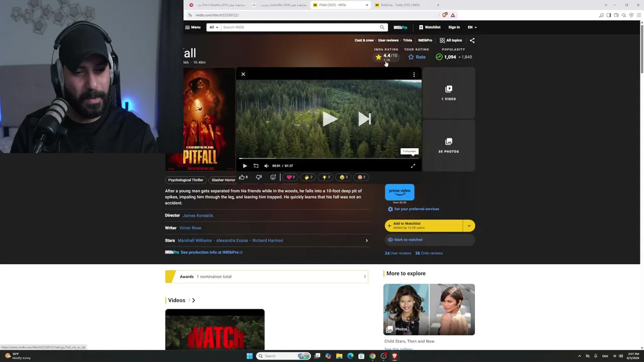644x362 pixels.
Task: Open the IMDbPro link beside Trivia
Action: tap(425, 40)
